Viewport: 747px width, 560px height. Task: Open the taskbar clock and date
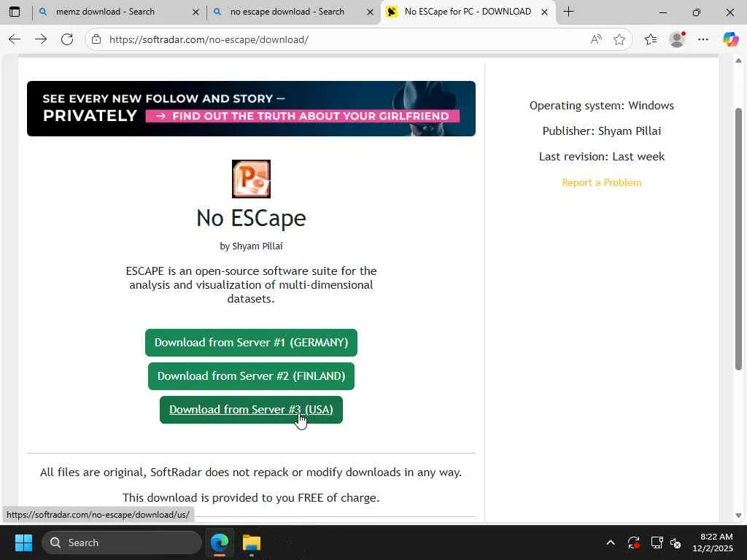tap(713, 542)
